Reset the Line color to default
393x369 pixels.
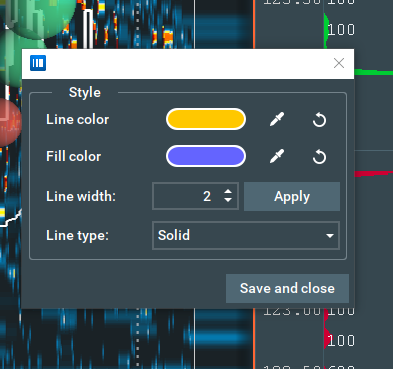coord(319,120)
